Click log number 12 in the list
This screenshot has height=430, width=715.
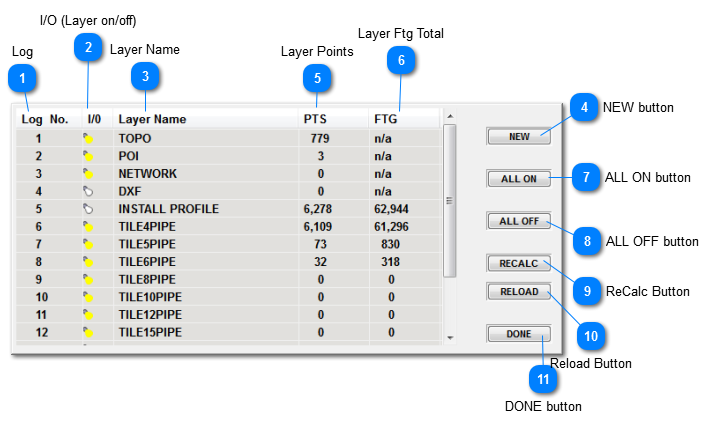coord(42,332)
